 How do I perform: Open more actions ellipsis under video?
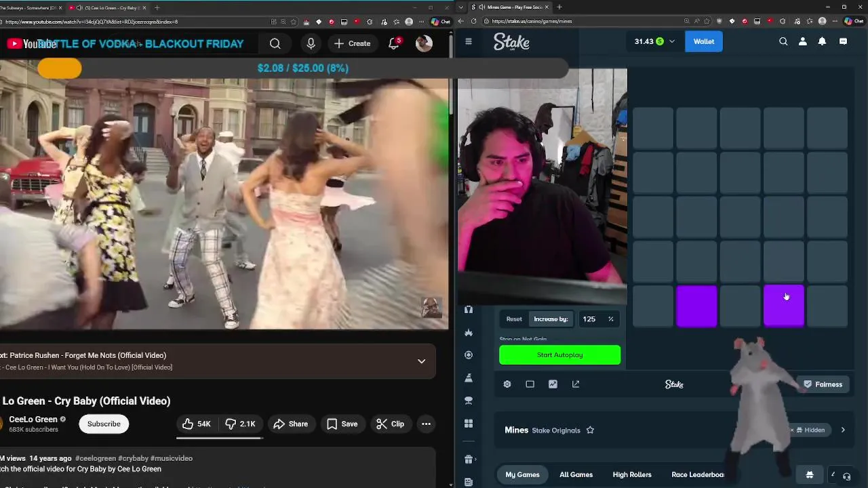coord(426,424)
